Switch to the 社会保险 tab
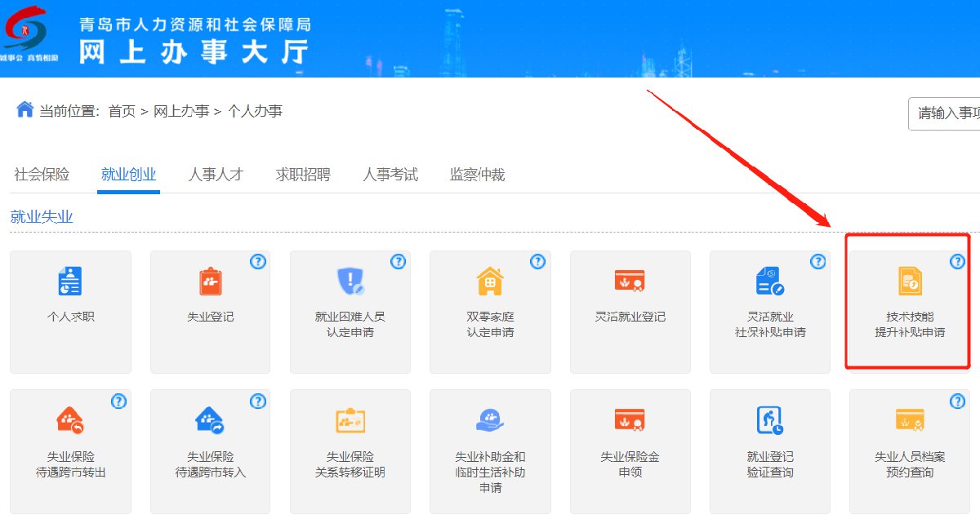980x519 pixels. point(42,175)
